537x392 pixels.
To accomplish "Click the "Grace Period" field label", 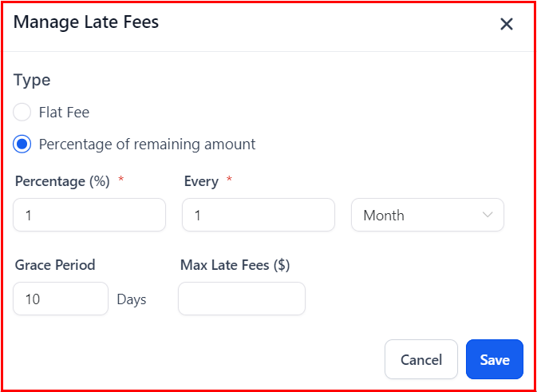I will tap(55, 265).
